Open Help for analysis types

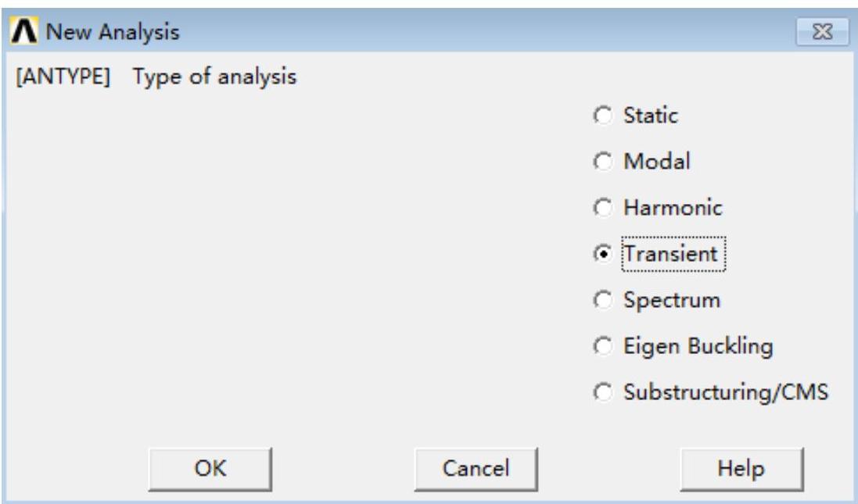pyautogui.click(x=742, y=468)
